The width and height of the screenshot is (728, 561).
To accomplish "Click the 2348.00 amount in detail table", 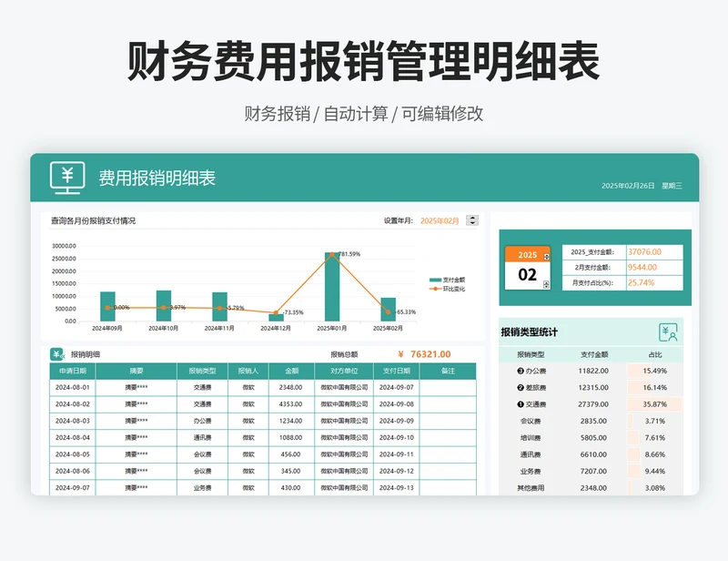I will tap(290, 387).
